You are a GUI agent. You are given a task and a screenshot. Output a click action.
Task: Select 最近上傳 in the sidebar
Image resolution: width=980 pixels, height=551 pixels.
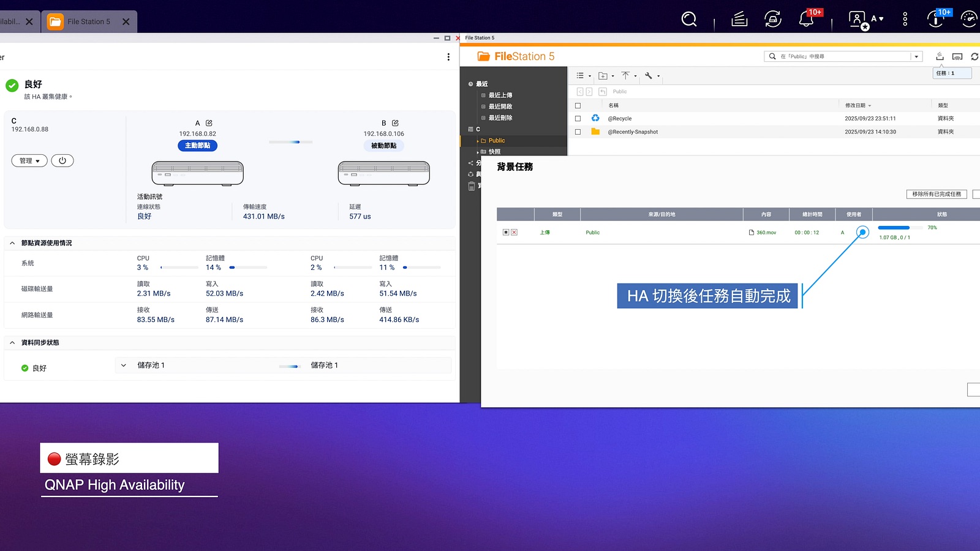coord(500,96)
